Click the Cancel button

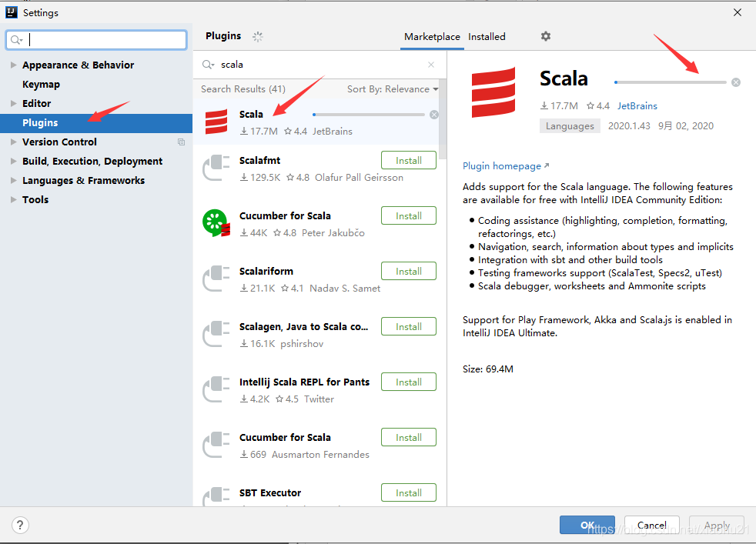(652, 526)
